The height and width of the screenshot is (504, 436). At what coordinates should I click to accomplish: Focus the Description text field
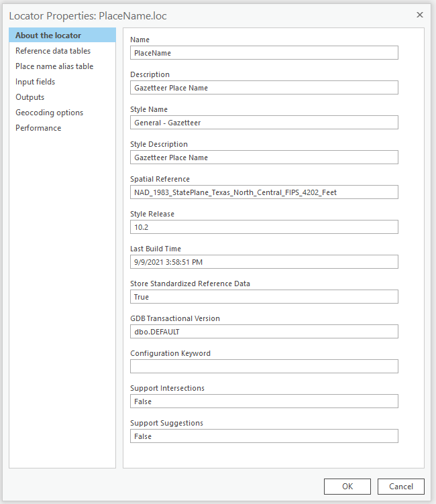264,88
